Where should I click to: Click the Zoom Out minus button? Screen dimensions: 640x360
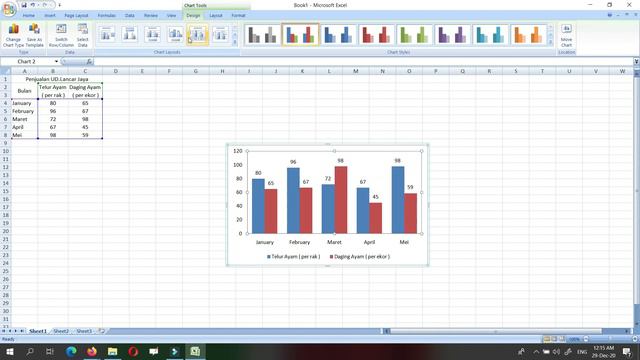click(x=586, y=339)
